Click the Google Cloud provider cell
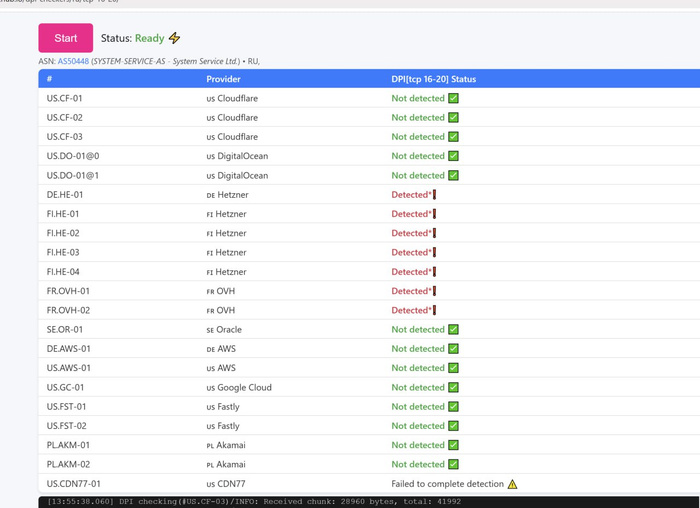Image resolution: width=700 pixels, height=508 pixels. pos(244,387)
